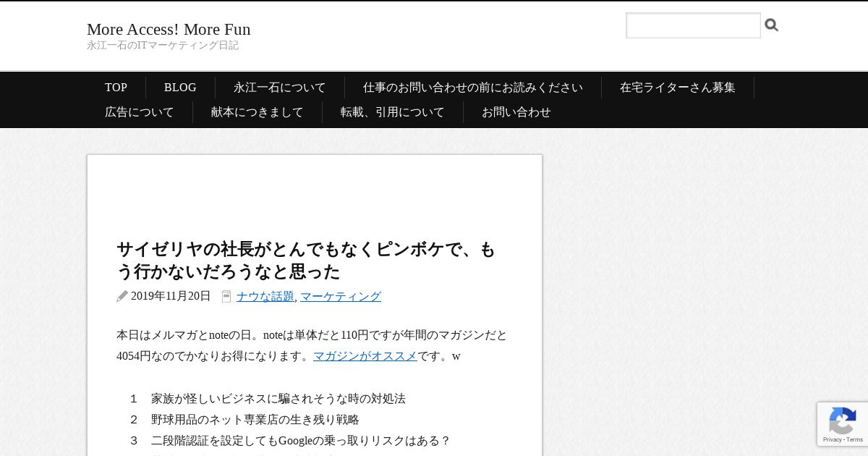Screen dimensions: 868x456
Task: Click the More Access! More Fun site title
Action: (x=169, y=29)
